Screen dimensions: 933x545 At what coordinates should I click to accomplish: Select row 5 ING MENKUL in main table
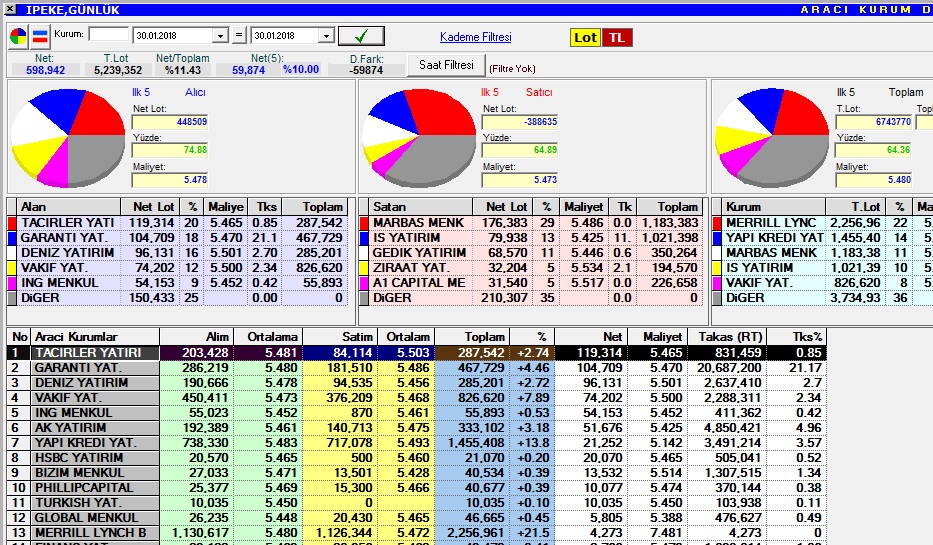click(x=417, y=413)
